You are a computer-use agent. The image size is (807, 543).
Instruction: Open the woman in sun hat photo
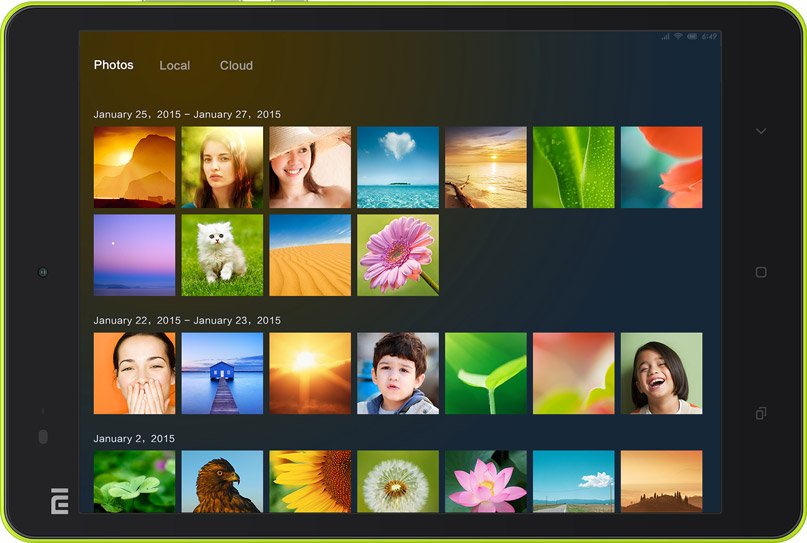click(x=310, y=167)
